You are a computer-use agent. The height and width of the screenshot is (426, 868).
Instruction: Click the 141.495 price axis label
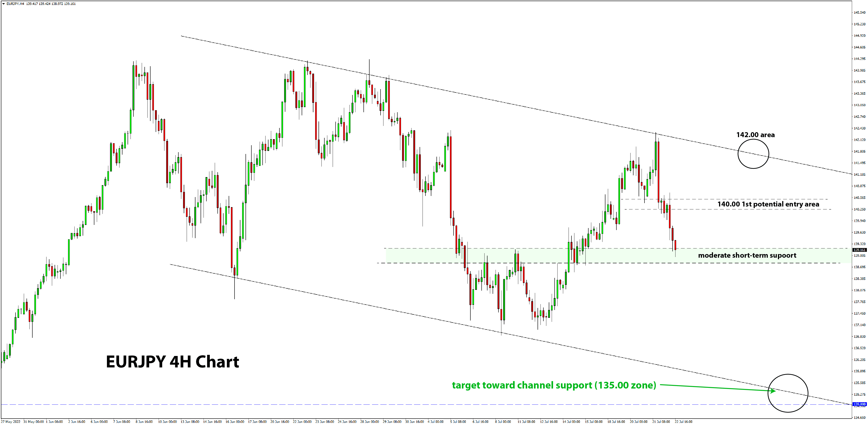pos(859,163)
